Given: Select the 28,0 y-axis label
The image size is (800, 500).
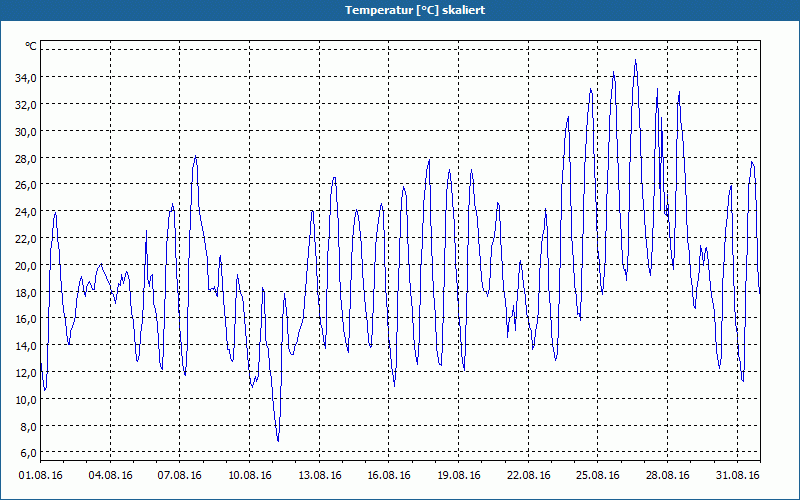Looking at the screenshot, I should (26, 158).
